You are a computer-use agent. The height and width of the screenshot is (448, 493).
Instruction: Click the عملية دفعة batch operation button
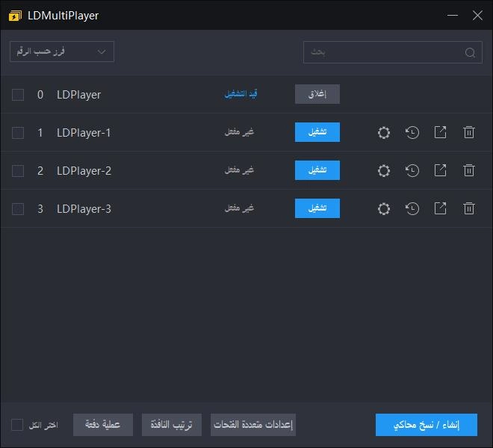tap(103, 425)
